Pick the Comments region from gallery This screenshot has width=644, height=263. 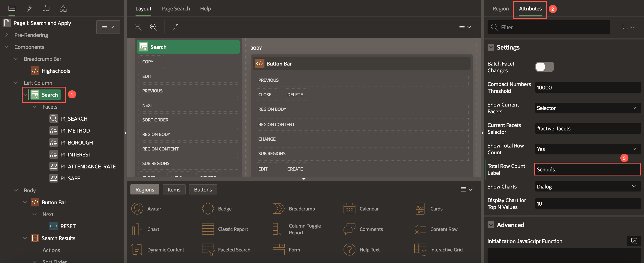point(363,229)
